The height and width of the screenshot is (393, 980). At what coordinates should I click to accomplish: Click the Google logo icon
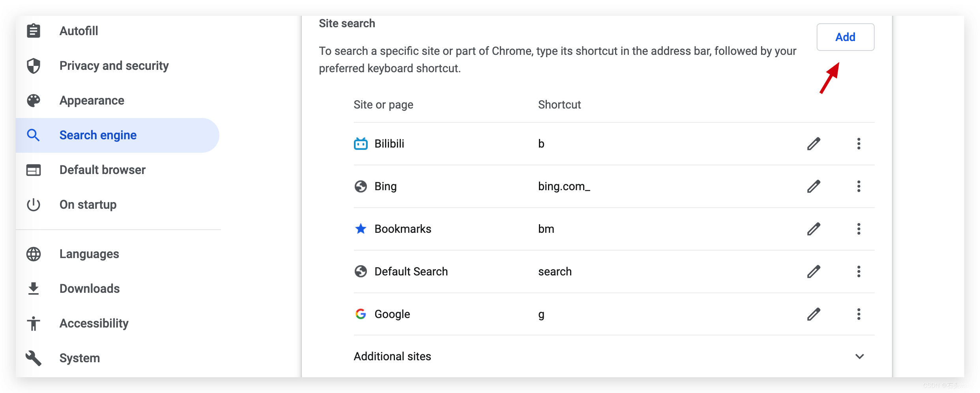tap(361, 314)
